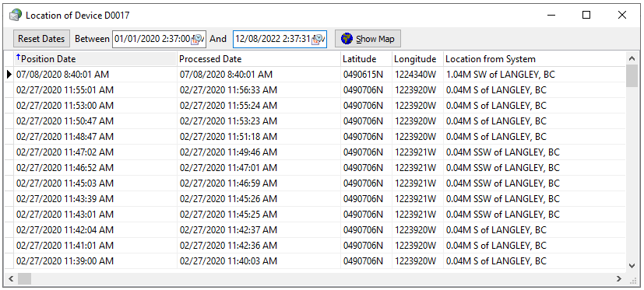Viewport: 644px width, 290px height.
Task: Click processed date 02/27/2020 11:45:26 AM
Action: click(x=259, y=199)
